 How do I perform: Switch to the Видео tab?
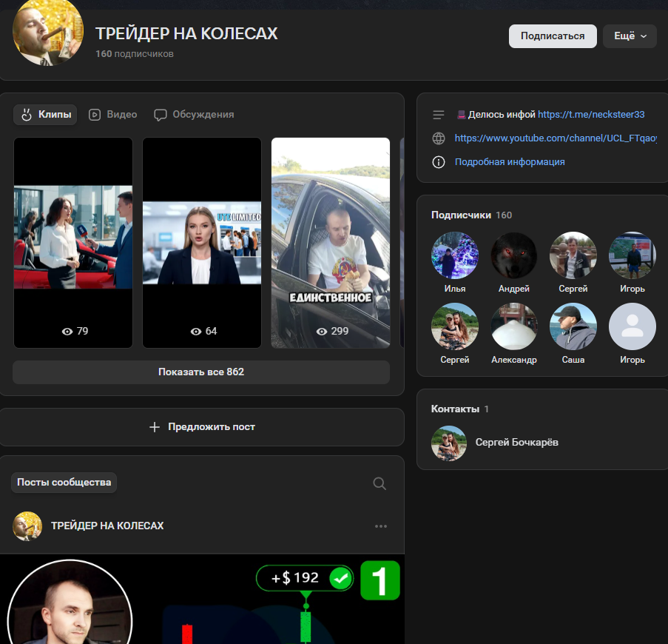[x=113, y=115]
